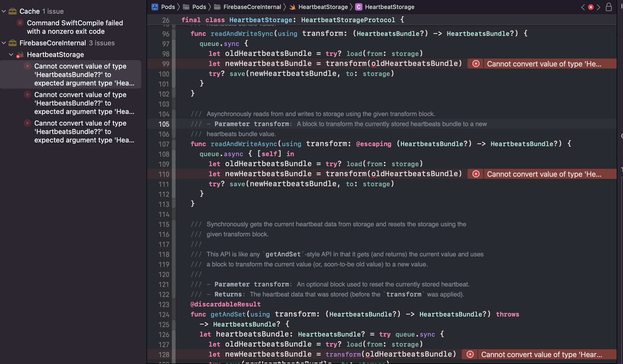Viewport: 623px width, 364px height.
Task: Click the code folding ribbon beside line 108
Action: click(174, 154)
